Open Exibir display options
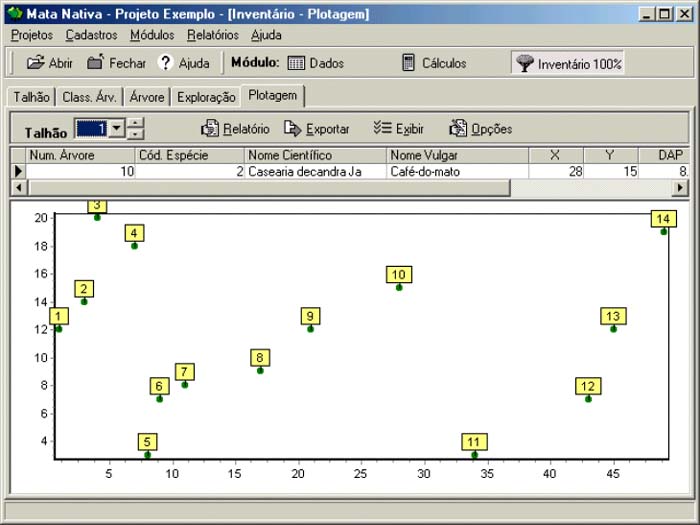The image size is (700, 525). point(380,129)
